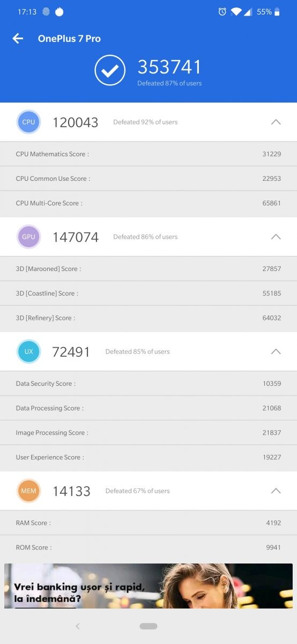297x644 pixels.
Task: Collapse the GPU score section
Action: [x=276, y=237]
